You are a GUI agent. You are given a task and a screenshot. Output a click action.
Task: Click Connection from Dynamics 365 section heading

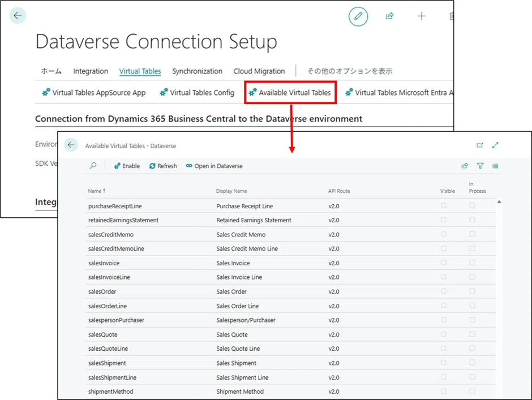pos(199,119)
